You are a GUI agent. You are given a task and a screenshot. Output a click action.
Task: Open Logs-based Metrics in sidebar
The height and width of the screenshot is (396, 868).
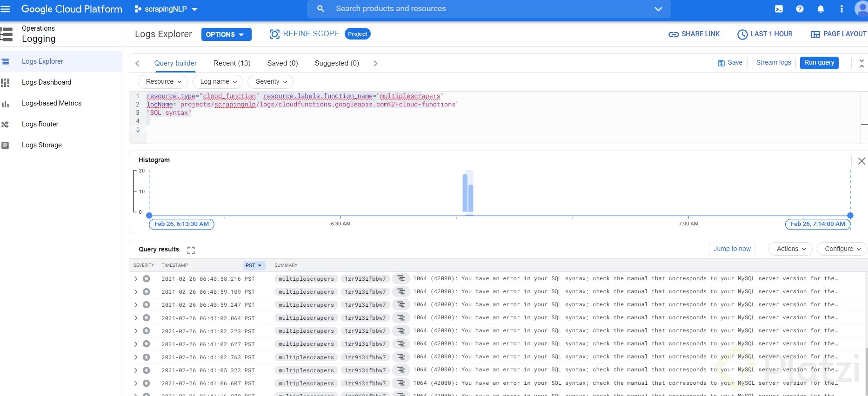pyautogui.click(x=52, y=103)
